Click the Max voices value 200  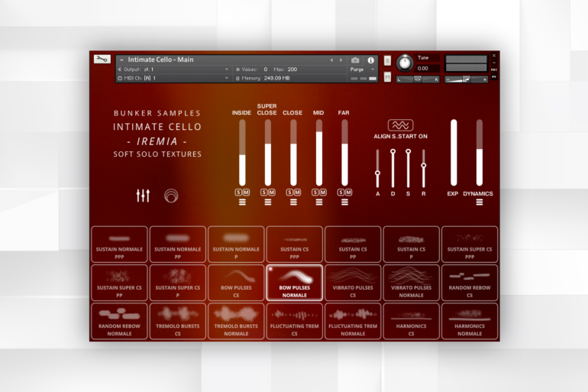coord(292,70)
